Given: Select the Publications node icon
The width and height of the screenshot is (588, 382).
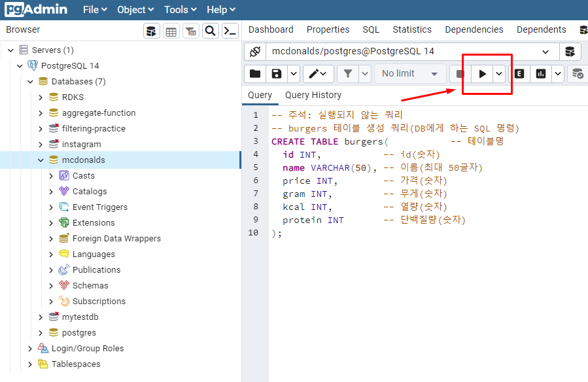Looking at the screenshot, I should [x=64, y=270].
